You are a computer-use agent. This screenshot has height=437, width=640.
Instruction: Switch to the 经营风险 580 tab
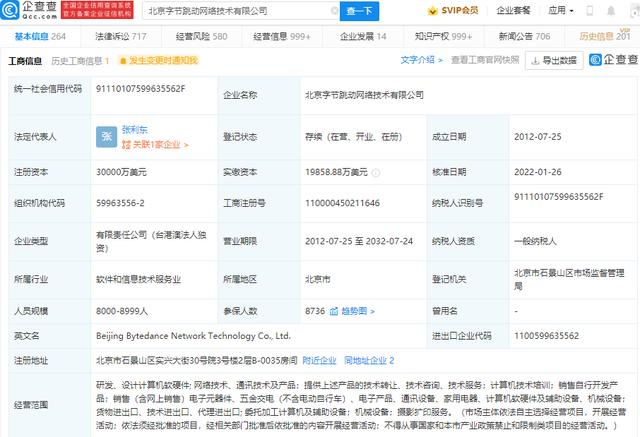click(201, 37)
